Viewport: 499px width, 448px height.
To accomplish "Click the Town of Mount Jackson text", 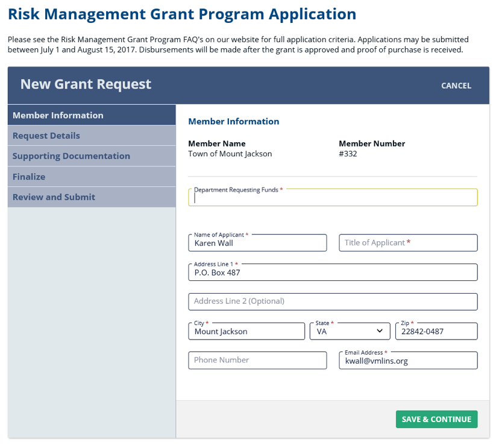I will 230,154.
